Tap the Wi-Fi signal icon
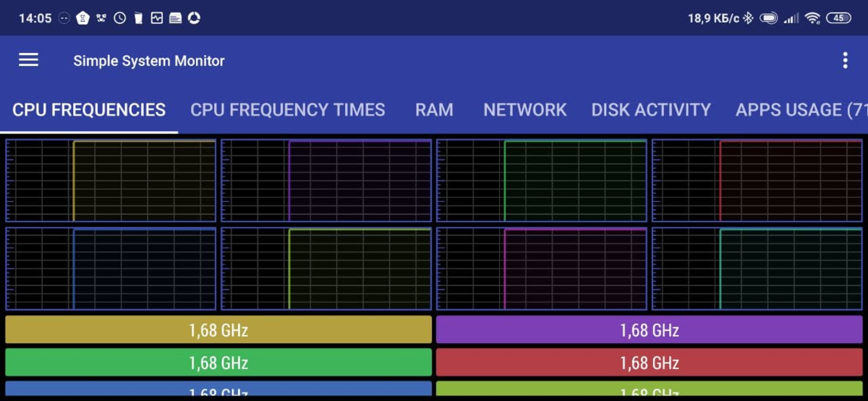Image resolution: width=868 pixels, height=401 pixels. pos(812,18)
